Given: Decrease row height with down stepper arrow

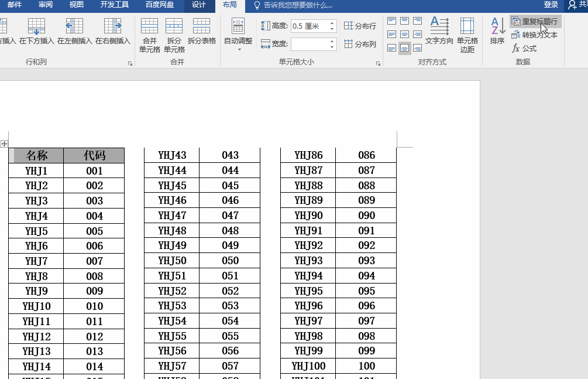Looking at the screenshot, I should 332,29.
